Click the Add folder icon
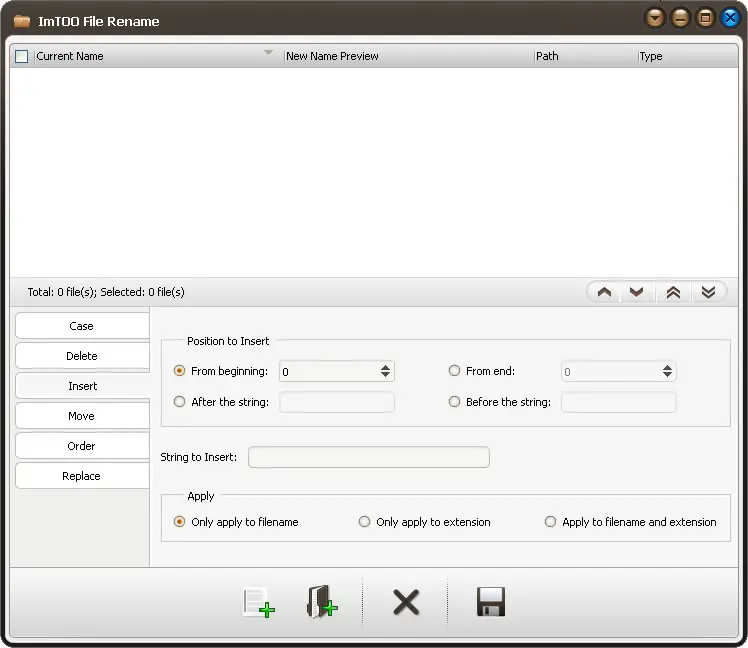748x648 pixels. pyautogui.click(x=322, y=602)
